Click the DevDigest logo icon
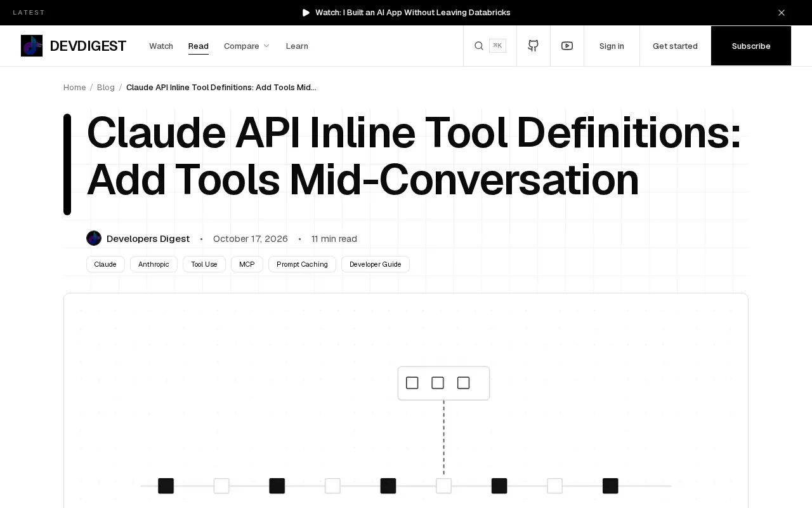Viewport: 812px width, 508px height. coord(32,46)
